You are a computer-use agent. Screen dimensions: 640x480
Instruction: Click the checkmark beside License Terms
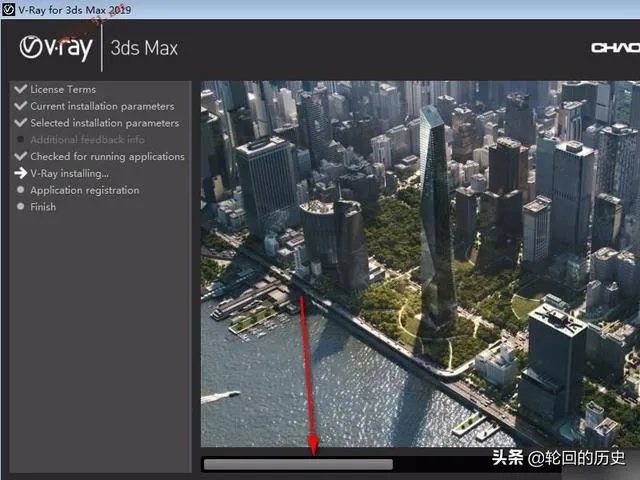(20, 89)
